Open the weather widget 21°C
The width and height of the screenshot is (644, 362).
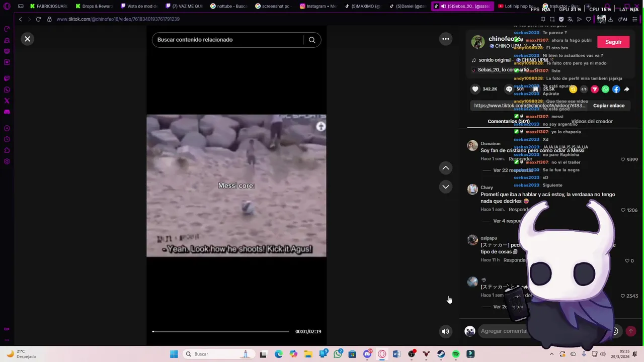click(x=20, y=354)
